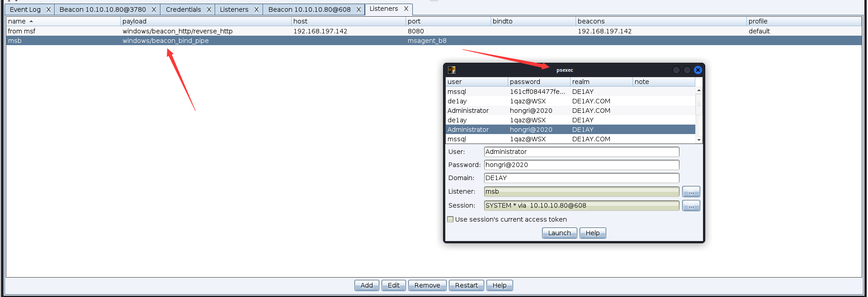868x297 pixels.
Task: Browse for listener with ellipsis button
Action: 691,192
